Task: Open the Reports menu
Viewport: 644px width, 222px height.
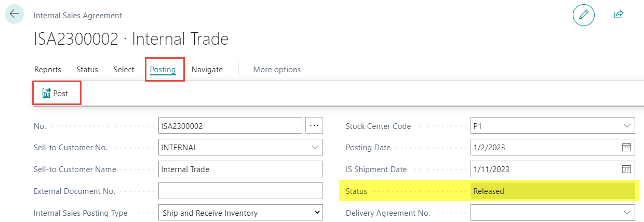Action: (x=48, y=70)
